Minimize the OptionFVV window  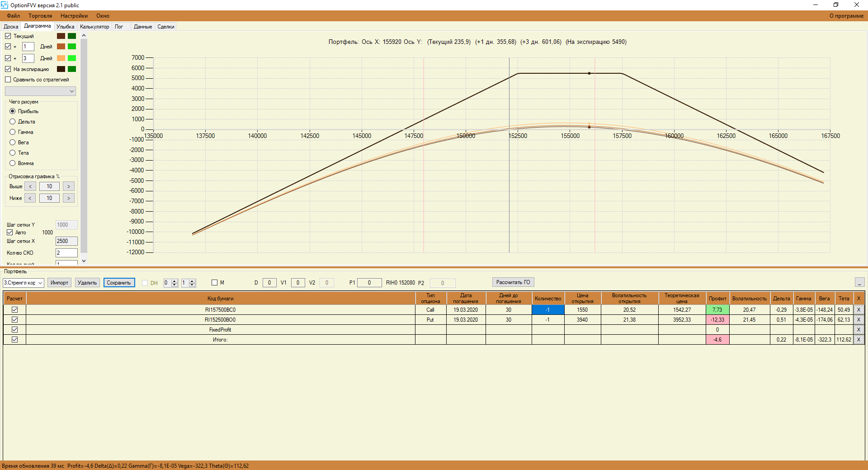point(816,5)
